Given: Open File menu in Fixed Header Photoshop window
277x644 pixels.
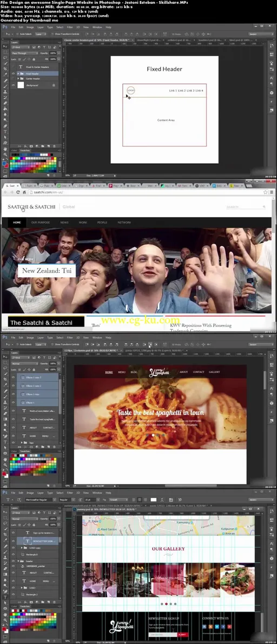Looking at the screenshot, I should pyautogui.click(x=13, y=27).
